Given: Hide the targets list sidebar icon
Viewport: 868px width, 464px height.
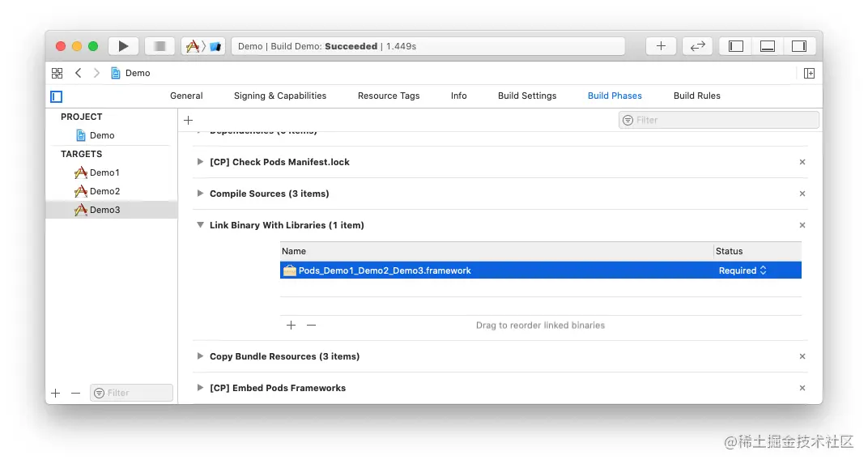Looking at the screenshot, I should (x=56, y=96).
